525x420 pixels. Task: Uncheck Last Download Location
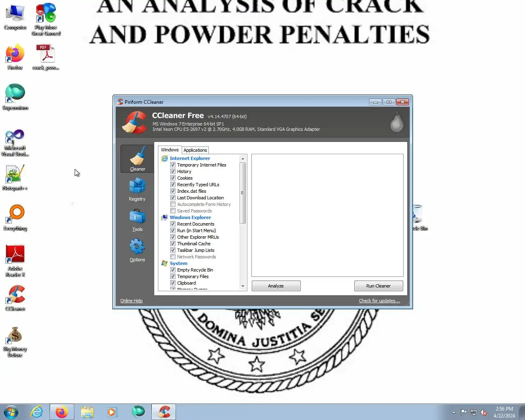point(173,198)
